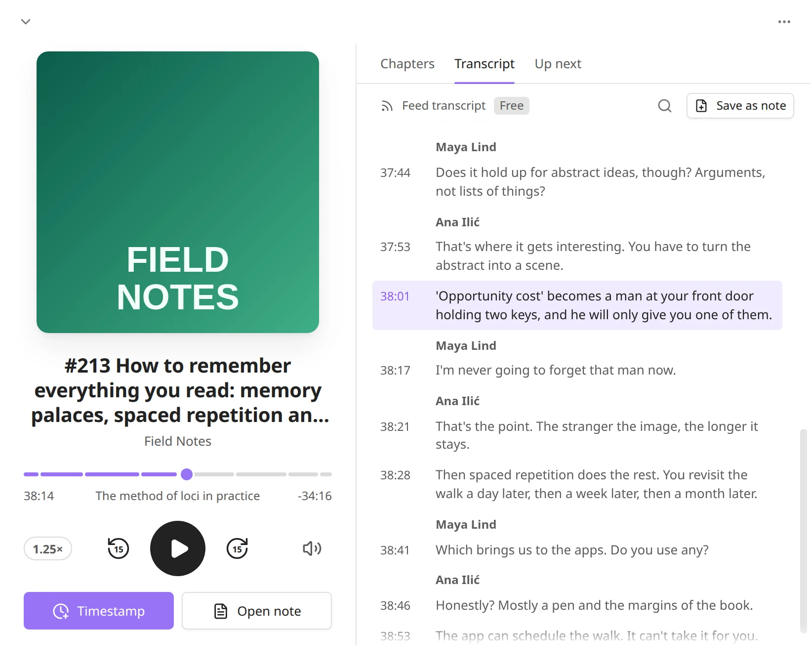
Task: Jump to transcript timestamp 37:44
Action: [x=395, y=173]
